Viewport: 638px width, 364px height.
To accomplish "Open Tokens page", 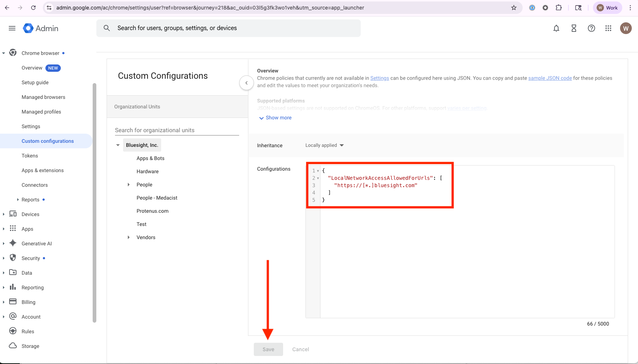I will 30,156.
